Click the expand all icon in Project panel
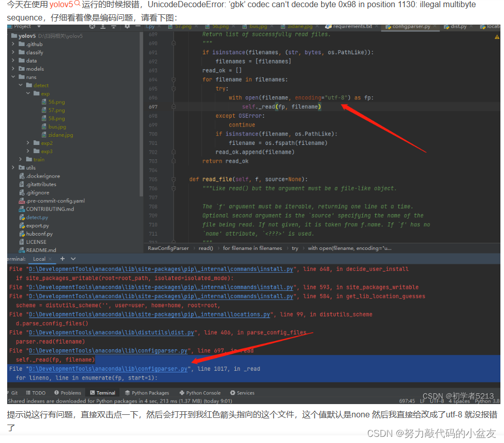 point(103,26)
